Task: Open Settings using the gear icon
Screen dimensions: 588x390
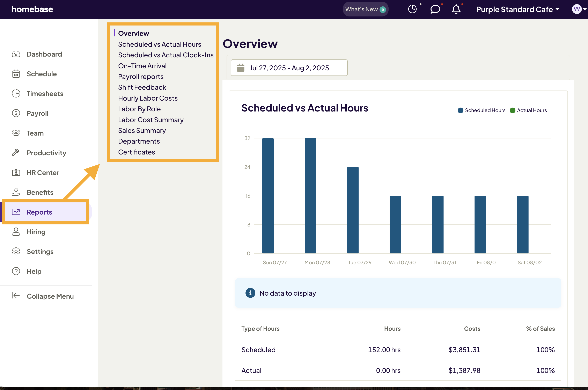Action: pos(16,251)
